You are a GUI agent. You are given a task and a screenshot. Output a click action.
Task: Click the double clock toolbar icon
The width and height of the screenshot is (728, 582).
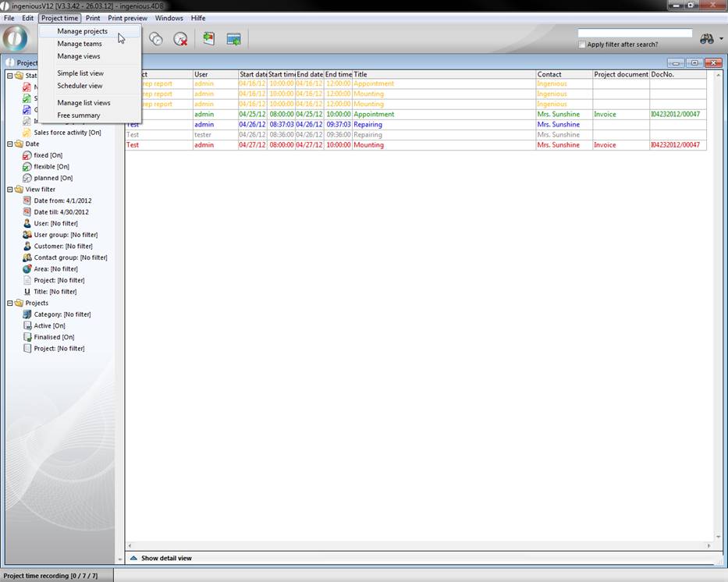pos(156,39)
